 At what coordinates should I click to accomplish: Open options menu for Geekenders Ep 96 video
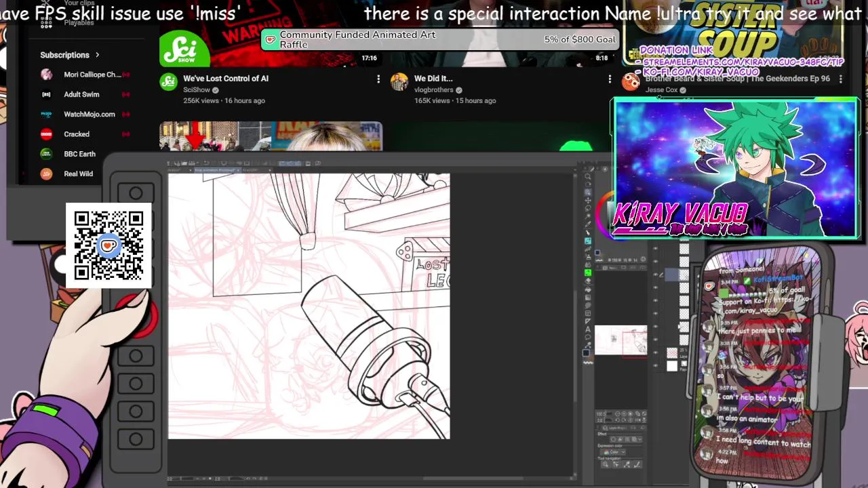pyautogui.click(x=840, y=79)
